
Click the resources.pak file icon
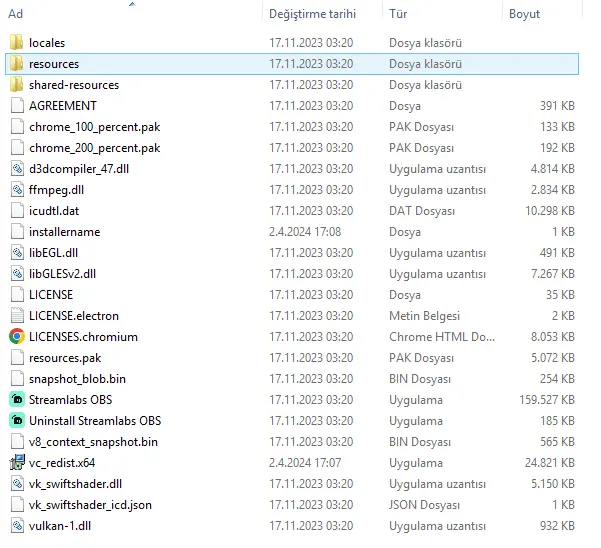tap(17, 358)
